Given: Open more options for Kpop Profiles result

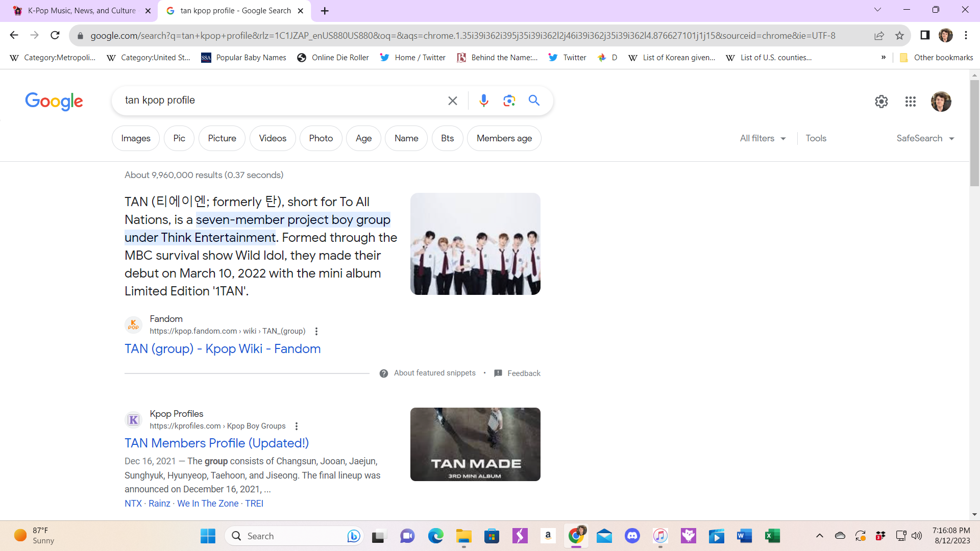Looking at the screenshot, I should (x=297, y=426).
